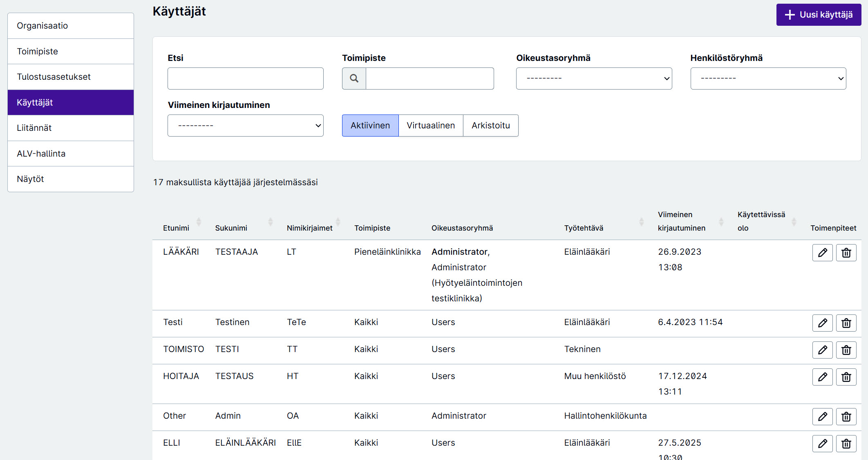
Task: Edit user LÄÄKÄRI TESTAAJA with pencil icon
Action: click(x=822, y=253)
